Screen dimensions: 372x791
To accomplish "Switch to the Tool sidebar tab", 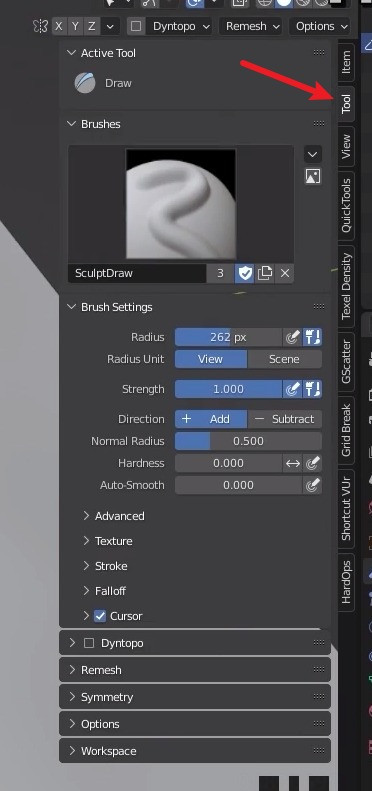I will tap(346, 103).
